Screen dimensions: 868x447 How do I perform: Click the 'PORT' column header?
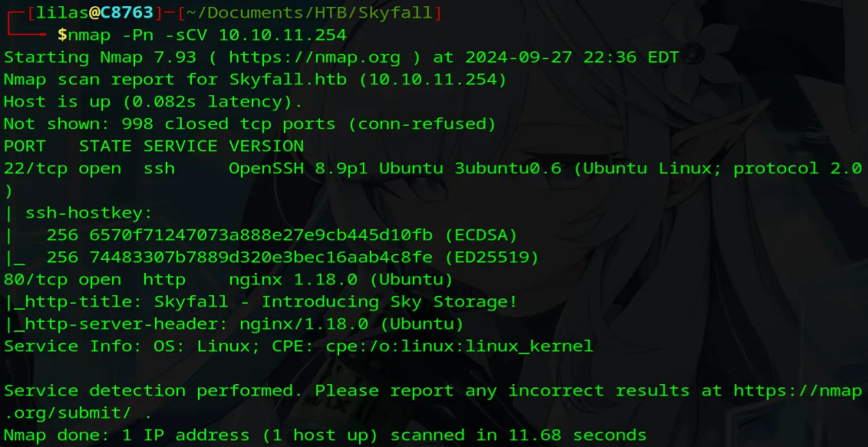tap(25, 146)
